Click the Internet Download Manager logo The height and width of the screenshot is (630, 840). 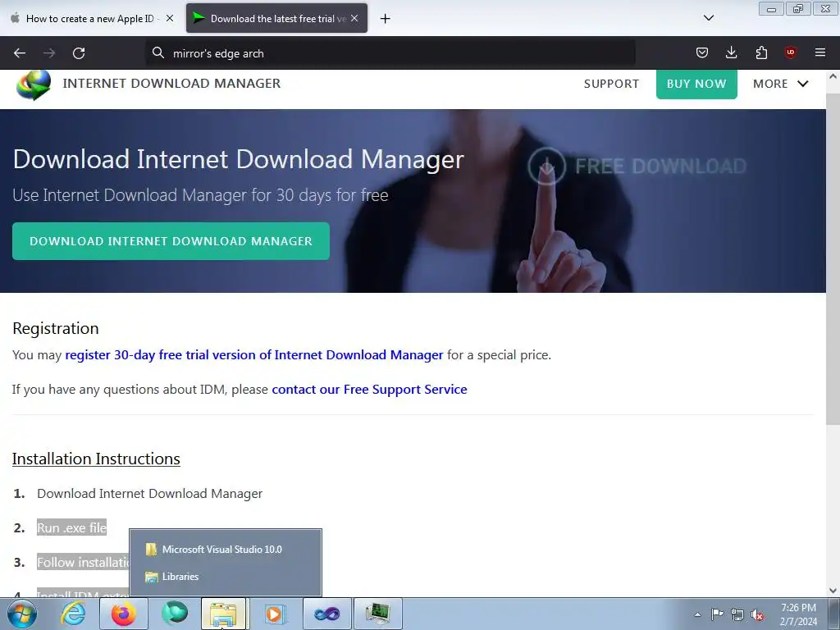coord(34,84)
